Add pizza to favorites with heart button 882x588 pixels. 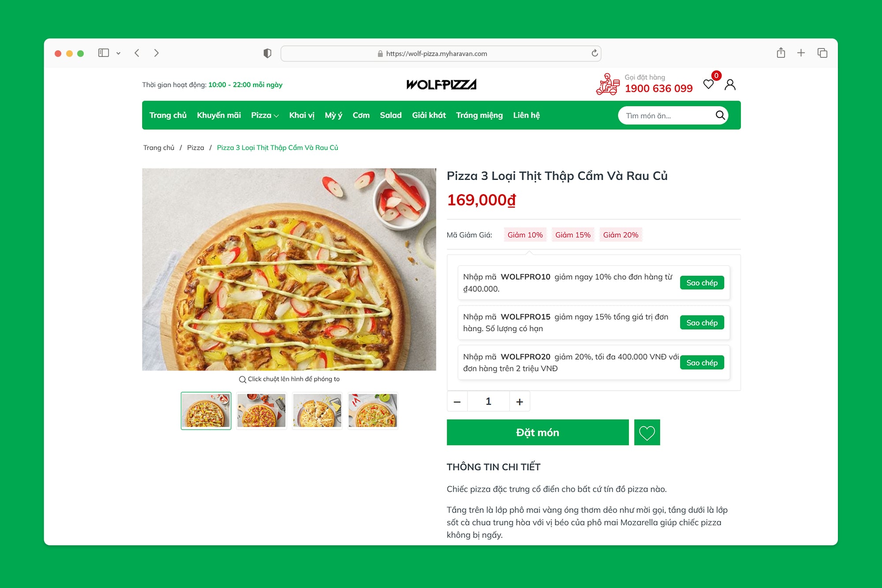(x=647, y=432)
